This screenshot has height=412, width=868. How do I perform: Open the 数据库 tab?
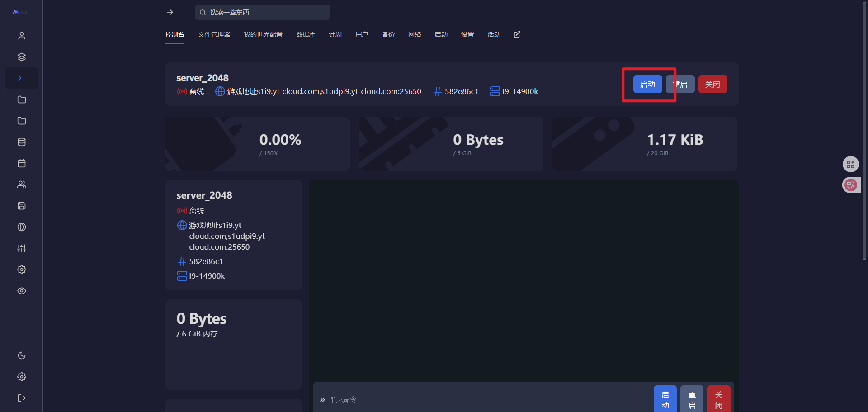pos(306,34)
